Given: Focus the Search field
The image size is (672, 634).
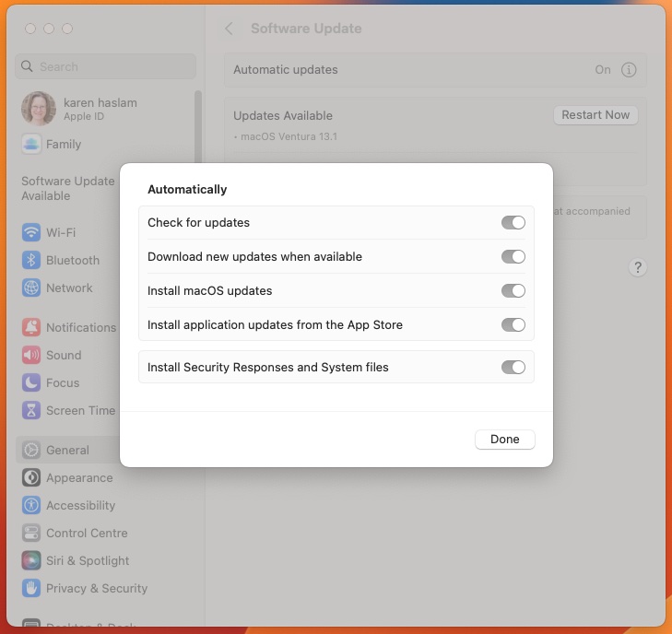Looking at the screenshot, I should pyautogui.click(x=105, y=66).
